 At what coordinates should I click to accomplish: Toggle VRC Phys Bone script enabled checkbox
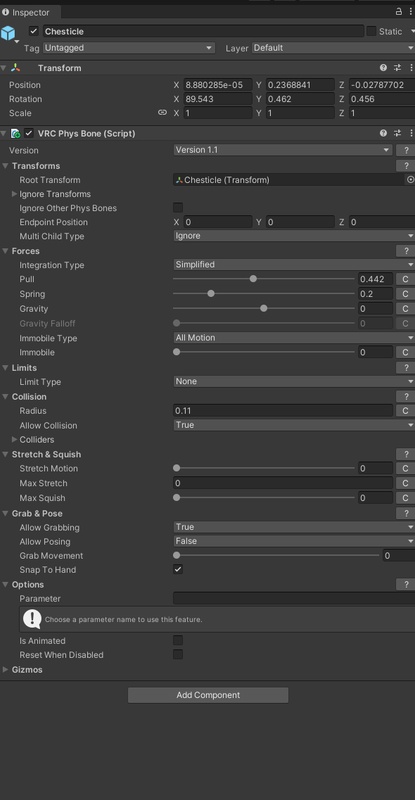coord(29,133)
